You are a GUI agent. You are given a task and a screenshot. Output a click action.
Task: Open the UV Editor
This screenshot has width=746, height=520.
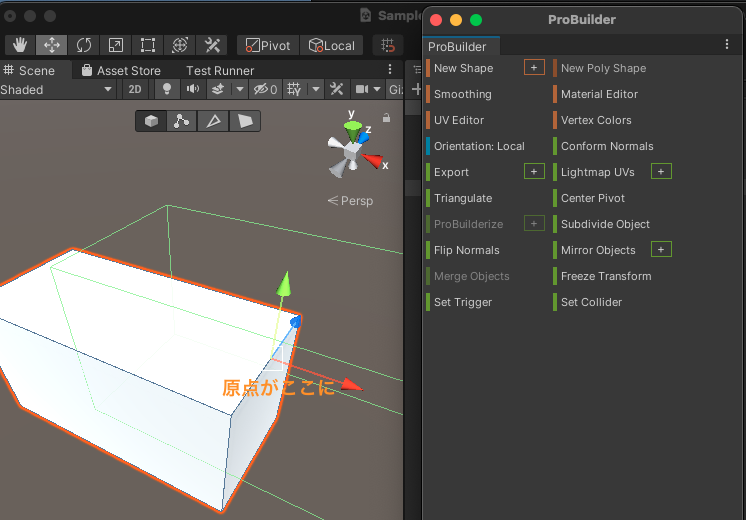click(x=459, y=120)
